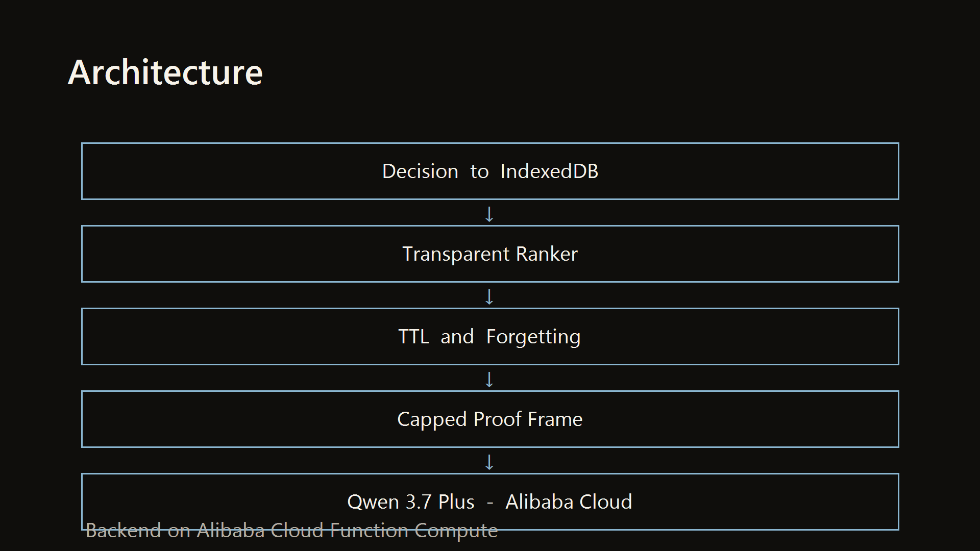Select the Qwen 3.7 Plus bottom box border
Image resolution: width=980 pixels, height=551 pixels.
(x=490, y=502)
